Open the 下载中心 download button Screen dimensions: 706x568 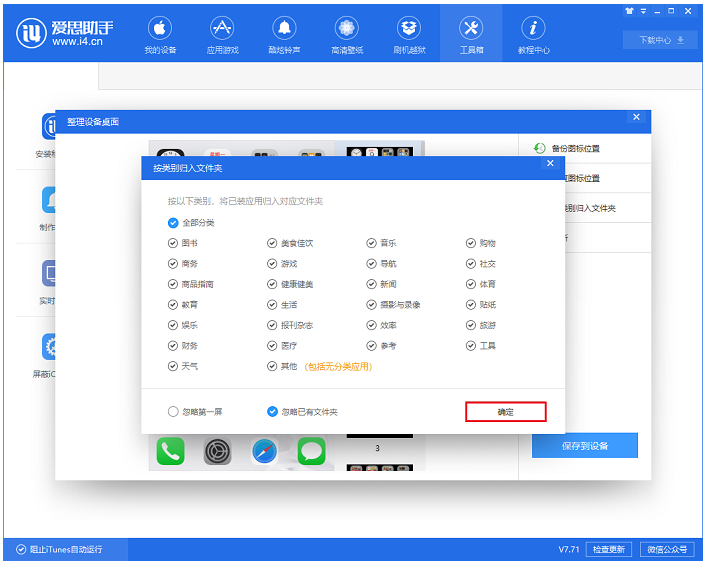pyautogui.click(x=661, y=40)
